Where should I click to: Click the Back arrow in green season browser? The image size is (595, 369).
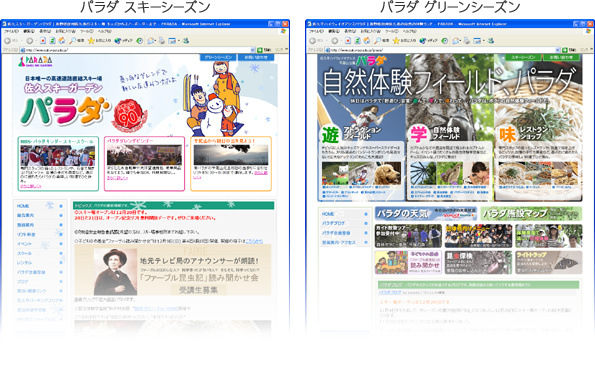312,41
